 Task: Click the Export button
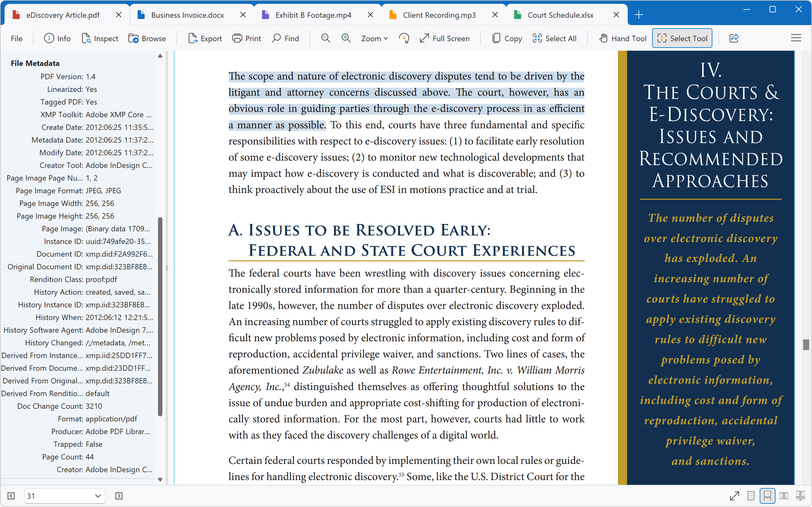coord(205,38)
